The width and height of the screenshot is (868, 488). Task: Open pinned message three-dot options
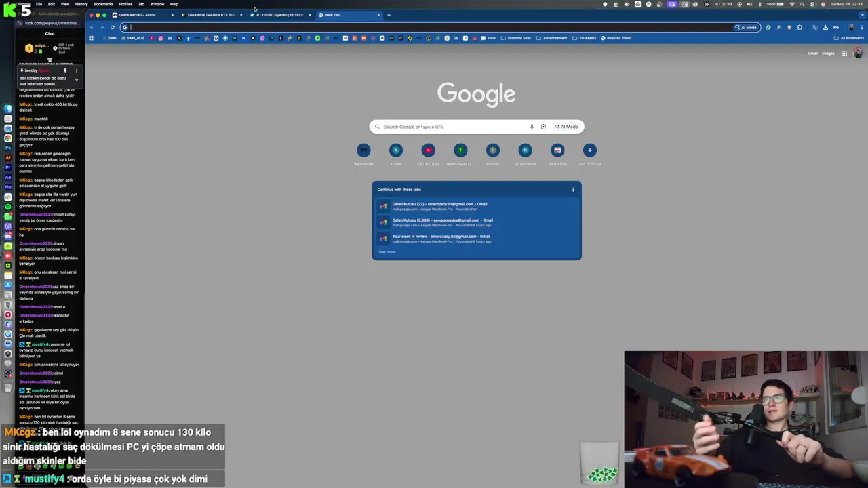[x=76, y=70]
